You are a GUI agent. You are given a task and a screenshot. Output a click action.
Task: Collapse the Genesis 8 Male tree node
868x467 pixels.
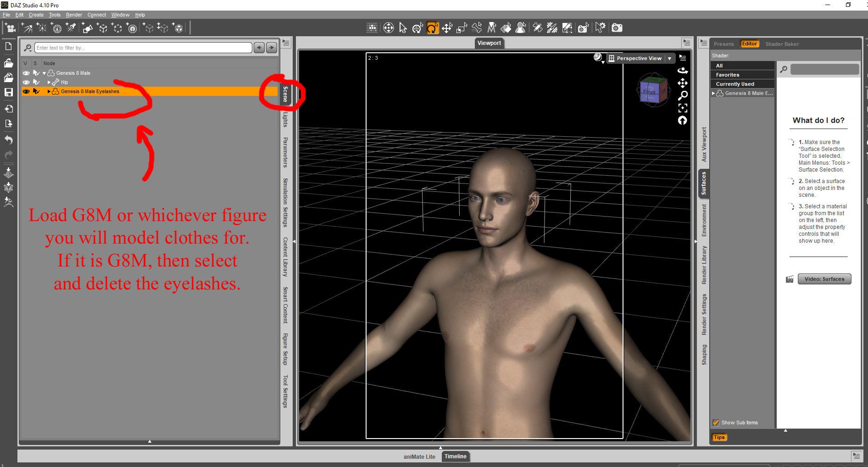(x=45, y=73)
